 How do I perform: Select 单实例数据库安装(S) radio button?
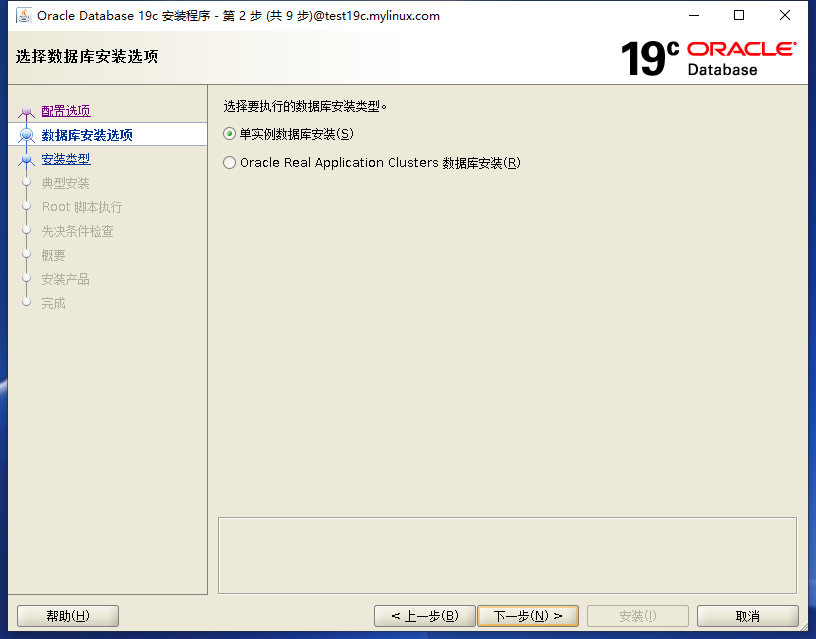point(230,134)
